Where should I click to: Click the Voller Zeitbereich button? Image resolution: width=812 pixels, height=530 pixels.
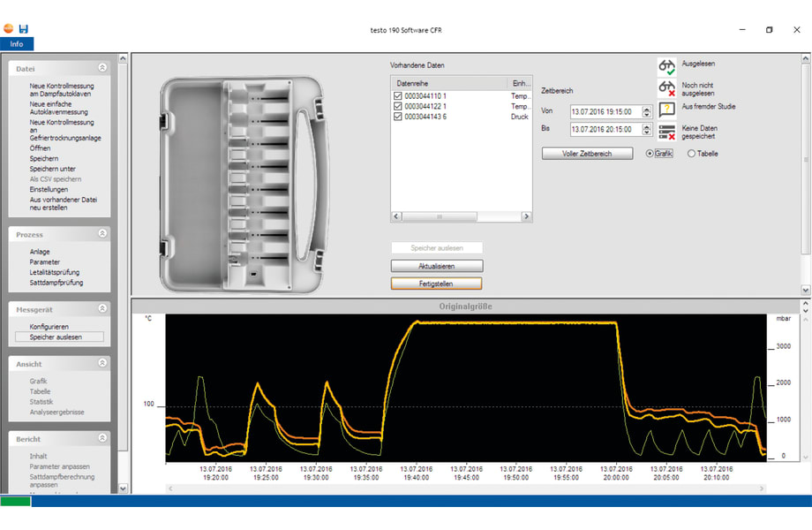click(586, 152)
